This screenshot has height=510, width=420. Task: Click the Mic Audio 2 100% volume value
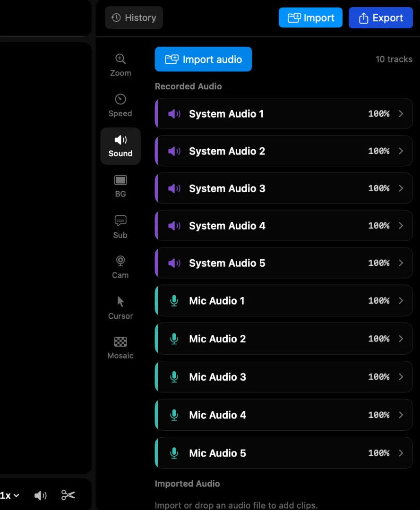pyautogui.click(x=379, y=339)
